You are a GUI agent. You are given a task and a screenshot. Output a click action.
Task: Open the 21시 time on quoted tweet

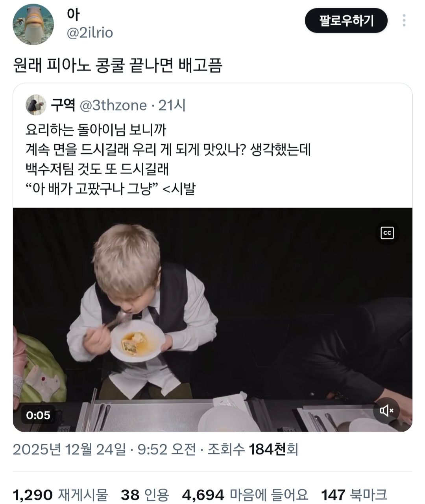pos(172,105)
